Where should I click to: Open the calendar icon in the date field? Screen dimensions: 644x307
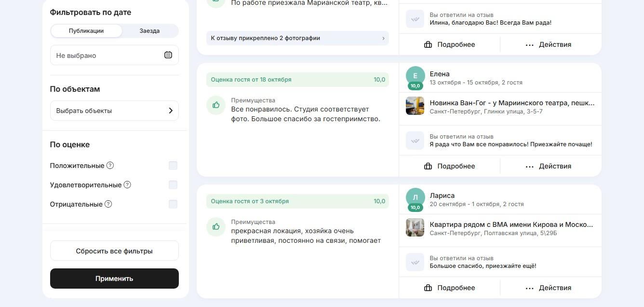tap(168, 55)
